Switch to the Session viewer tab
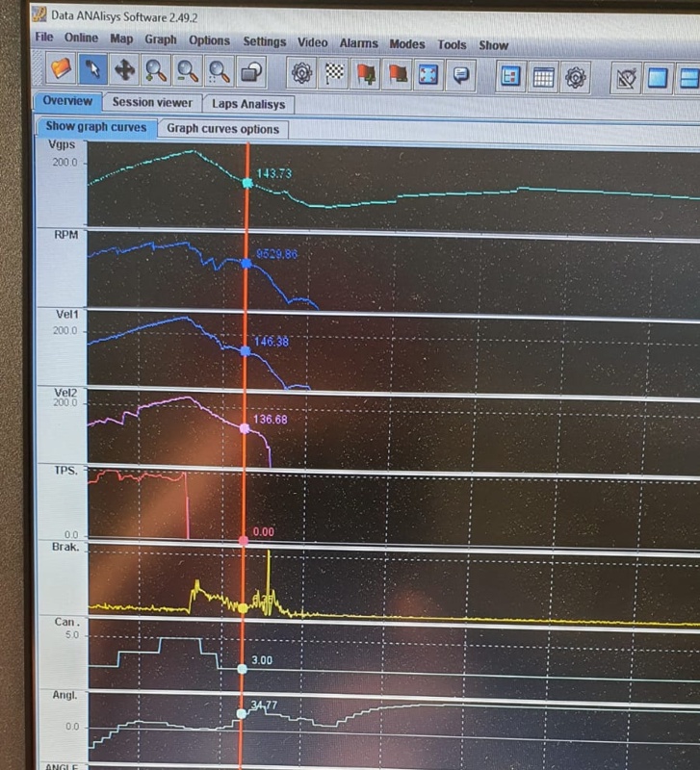Viewport: 700px width, 770px height. coord(151,102)
